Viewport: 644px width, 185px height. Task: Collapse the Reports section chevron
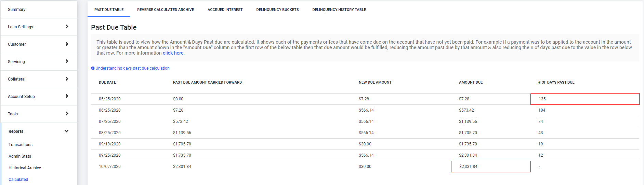coord(66,131)
